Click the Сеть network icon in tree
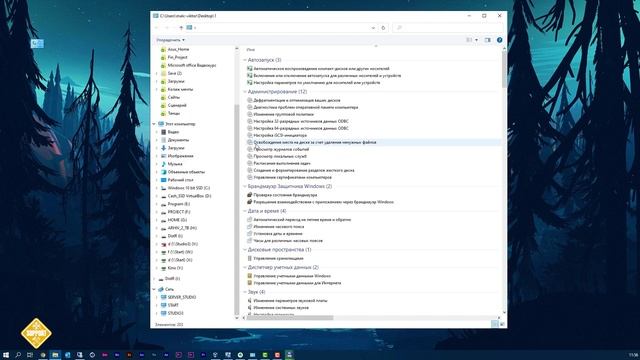640x360 pixels. coord(161,289)
